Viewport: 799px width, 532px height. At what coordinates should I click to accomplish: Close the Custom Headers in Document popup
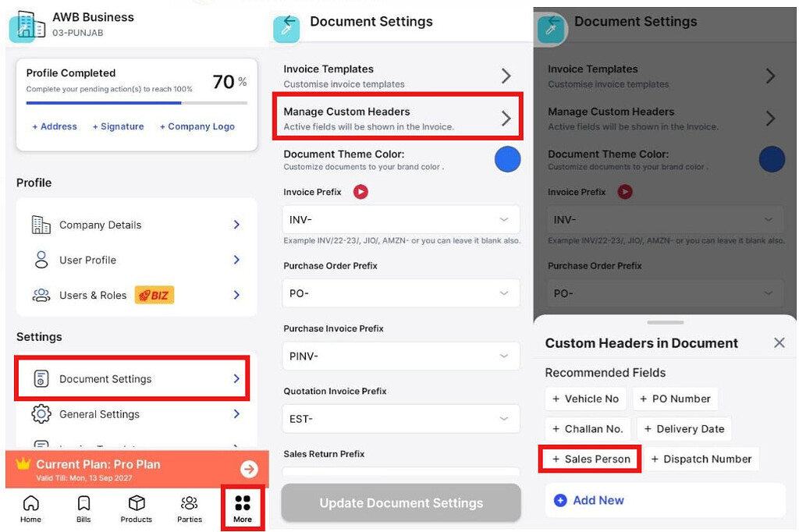coord(779,342)
